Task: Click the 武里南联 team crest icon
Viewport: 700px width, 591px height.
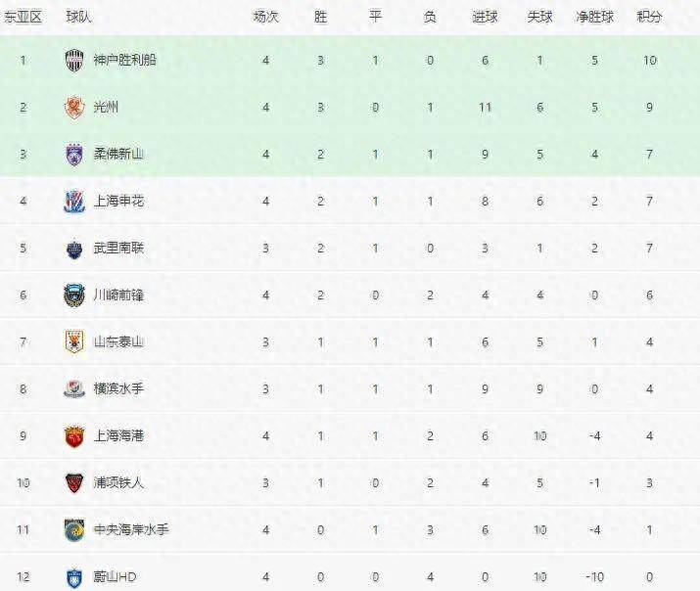Action: (x=74, y=248)
